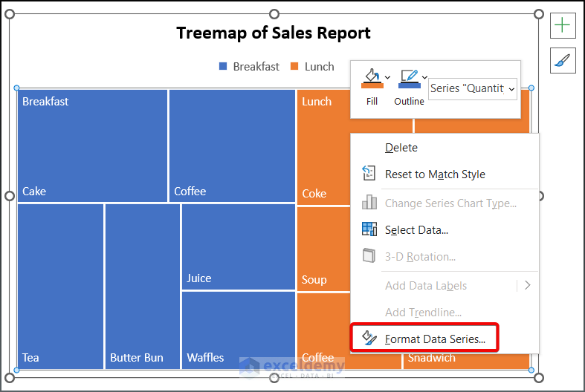Select the Treemap of Sales Report title
The height and width of the screenshot is (392, 585).
(x=274, y=33)
